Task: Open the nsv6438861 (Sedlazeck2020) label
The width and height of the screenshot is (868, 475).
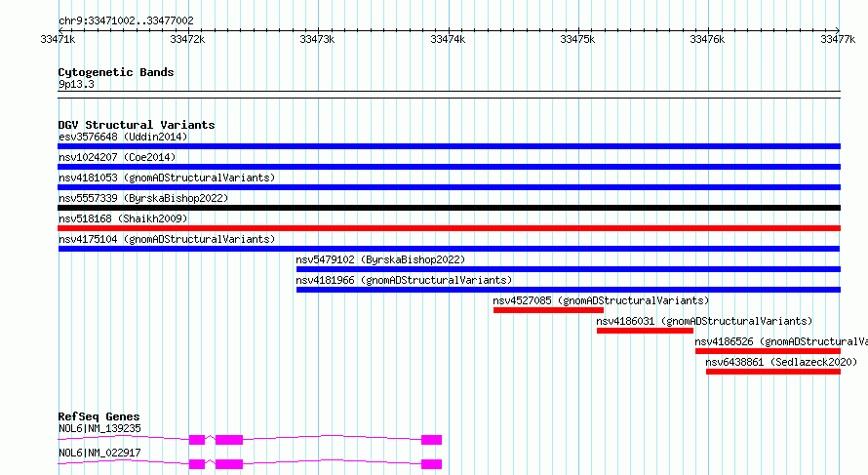Action: pos(781,362)
